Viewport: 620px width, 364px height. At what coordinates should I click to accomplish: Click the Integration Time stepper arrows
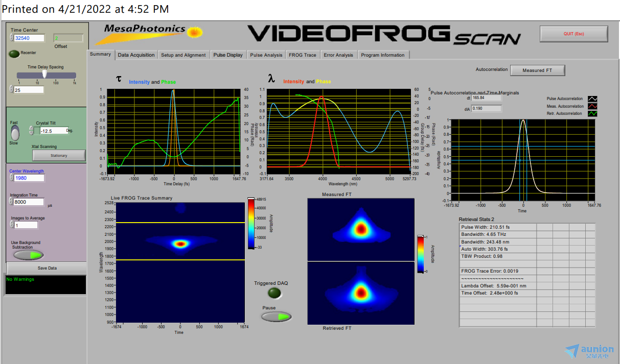tap(12, 202)
